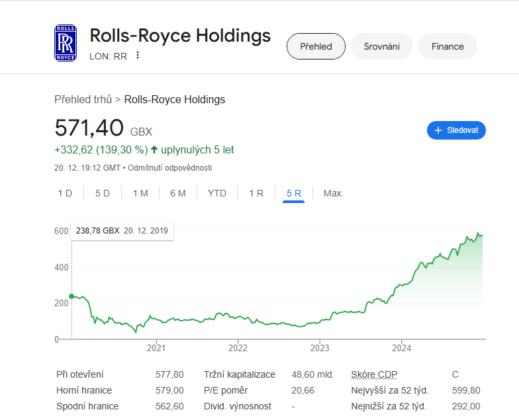The image size is (519, 420).
Task: Click the Spodní hranice value 562,60
Action: coord(169,406)
